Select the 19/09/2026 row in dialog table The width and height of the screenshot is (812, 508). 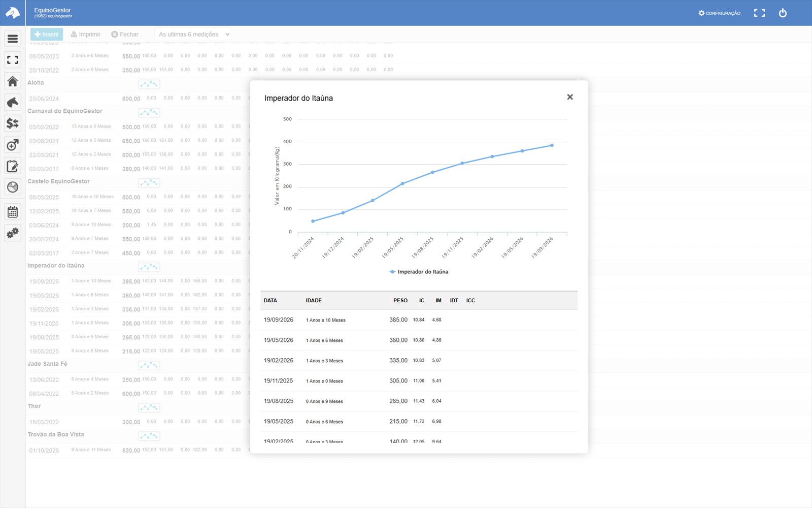point(419,320)
